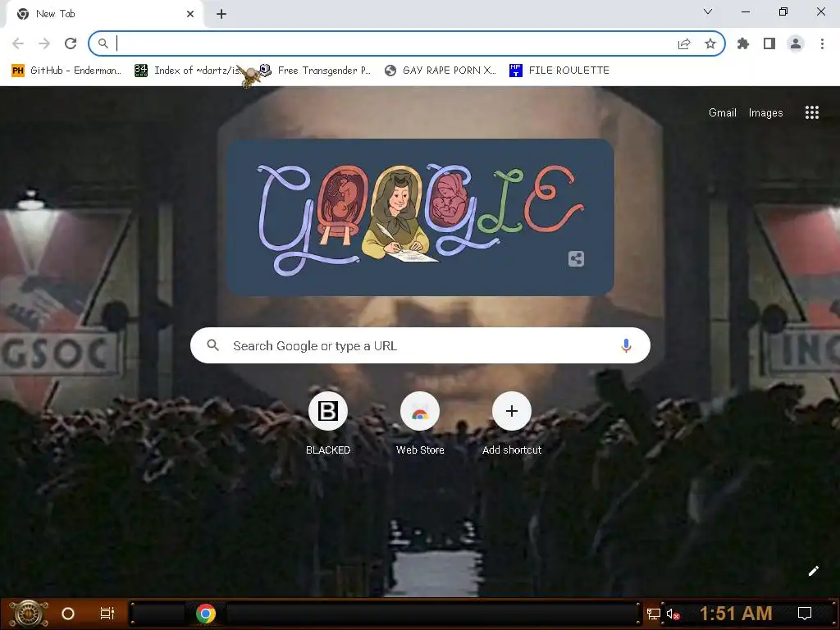Open GitHub - Enderman bookmark
The width and height of the screenshot is (840, 630).
[x=67, y=71]
